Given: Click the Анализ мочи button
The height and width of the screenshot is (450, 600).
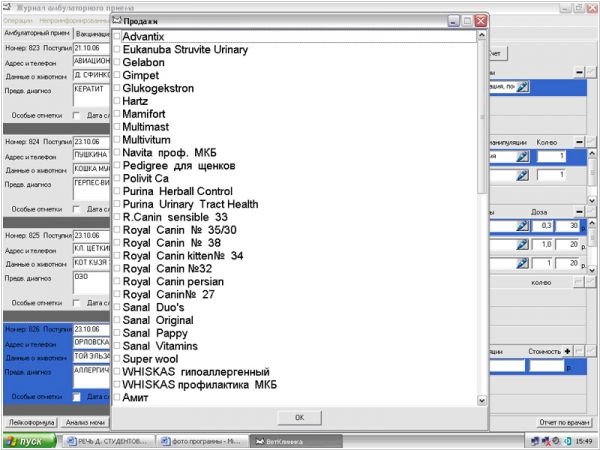Looking at the screenshot, I should (x=85, y=422).
